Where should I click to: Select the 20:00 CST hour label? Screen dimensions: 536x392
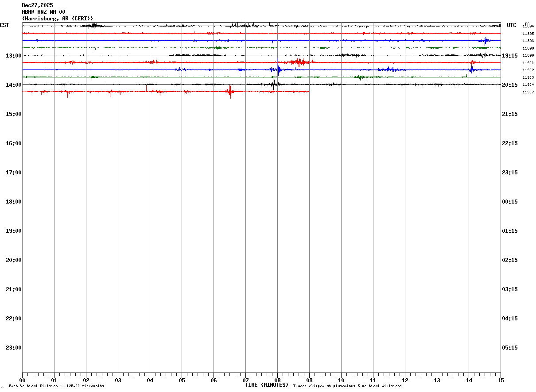point(14,260)
